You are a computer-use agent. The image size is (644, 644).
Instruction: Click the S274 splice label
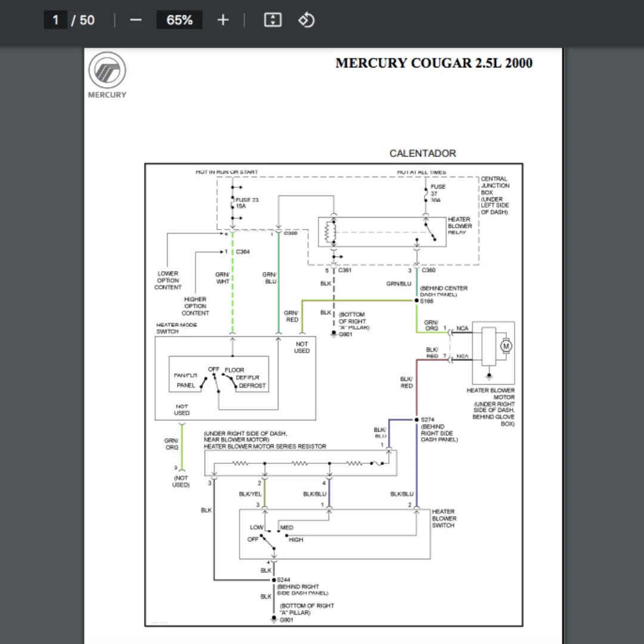pyautogui.click(x=428, y=419)
